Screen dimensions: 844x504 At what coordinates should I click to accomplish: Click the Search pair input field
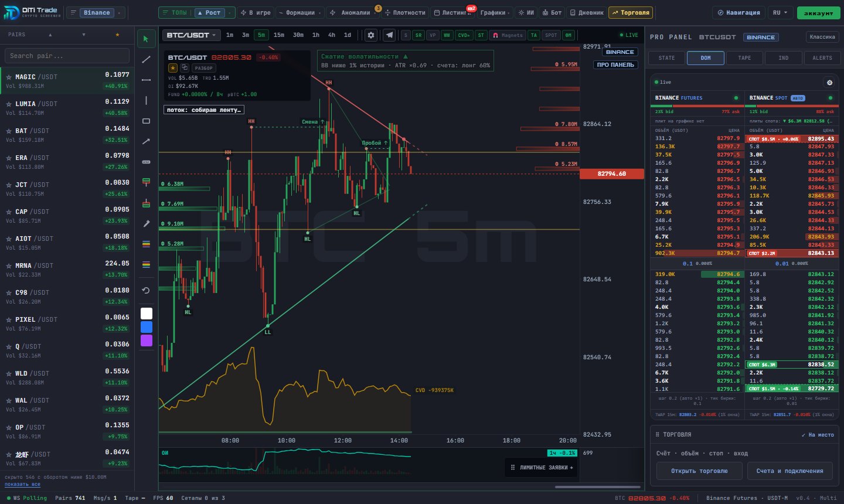67,56
